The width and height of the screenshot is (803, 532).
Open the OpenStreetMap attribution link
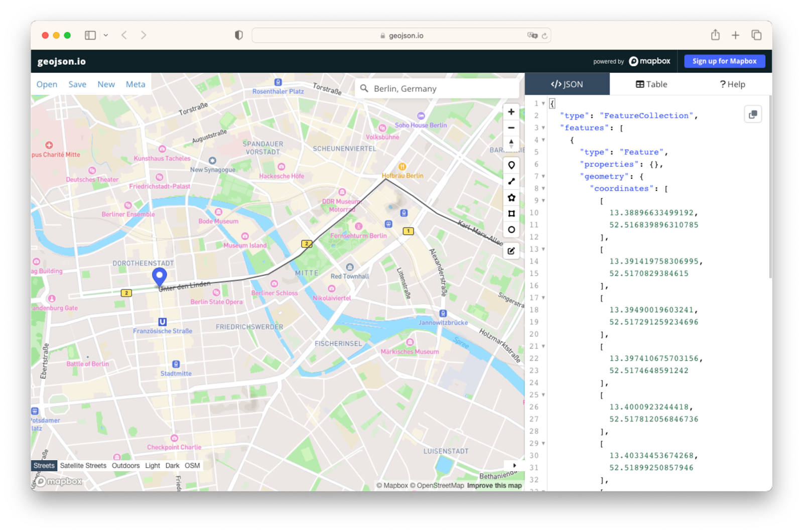click(x=437, y=485)
